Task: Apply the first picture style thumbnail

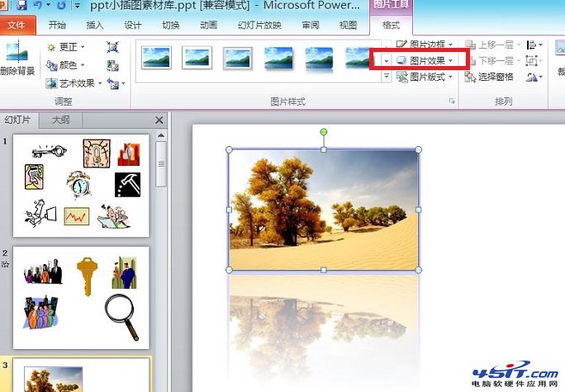Action: click(156, 57)
